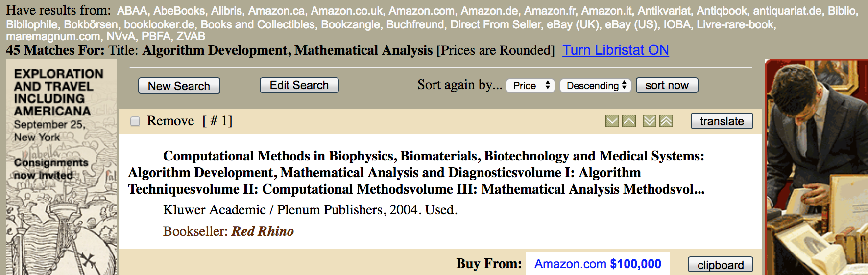Screen dimensions: 868x275
Task: Click the single down-arrow icon for result #1
Action: [612, 121]
